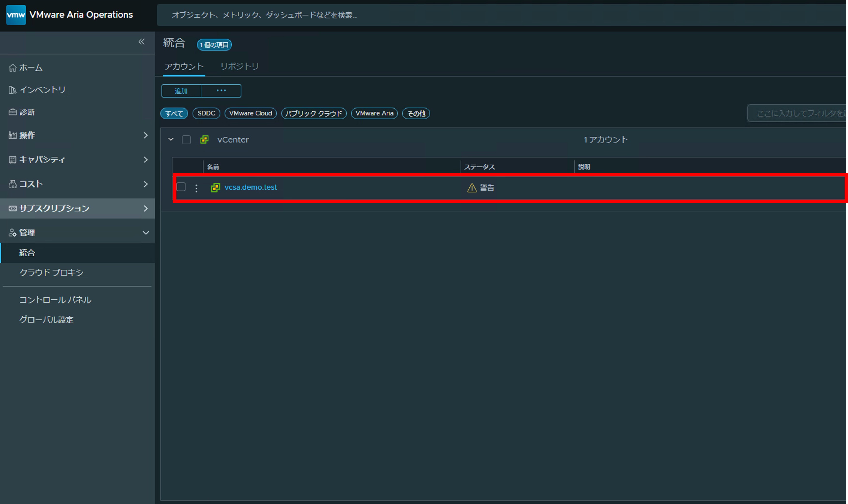Click the vCenter group icon

[x=204, y=139]
